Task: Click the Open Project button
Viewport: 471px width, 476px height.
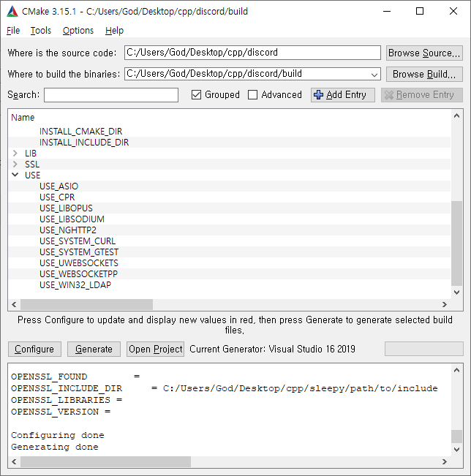Action: click(x=155, y=349)
